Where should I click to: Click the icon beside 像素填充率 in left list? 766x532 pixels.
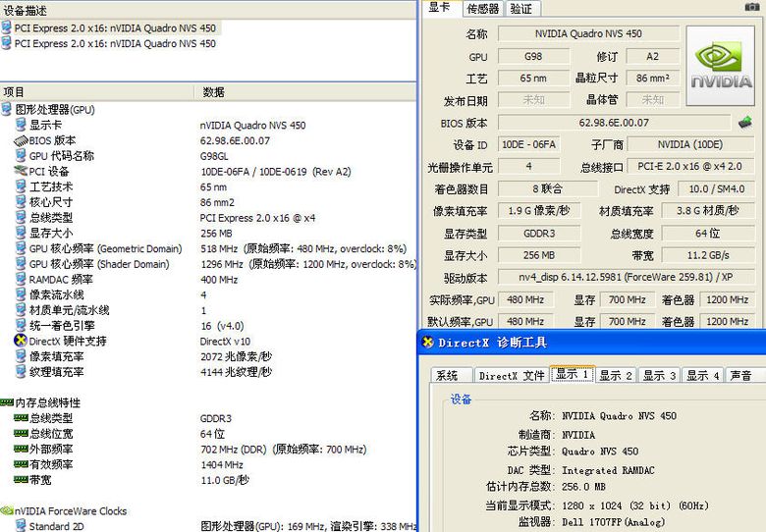pos(21,356)
